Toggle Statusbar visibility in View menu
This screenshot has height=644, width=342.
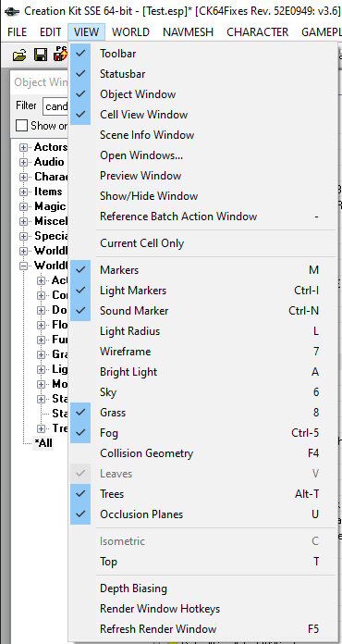pyautogui.click(x=203, y=74)
